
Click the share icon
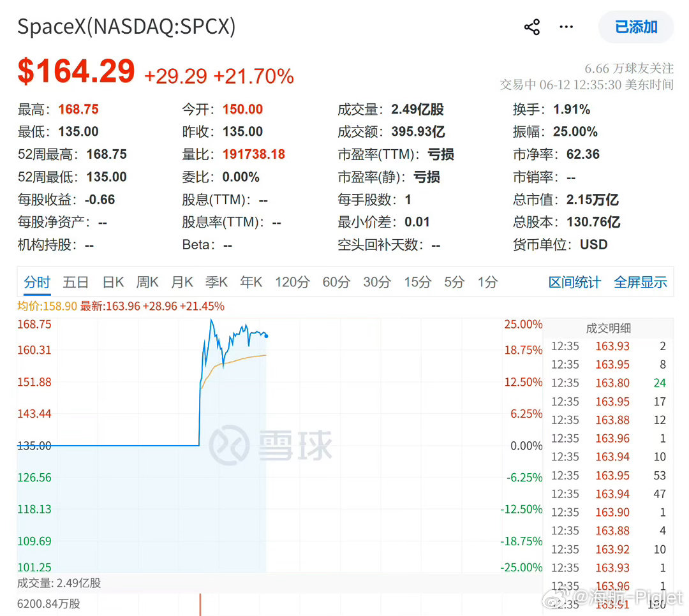click(x=531, y=27)
